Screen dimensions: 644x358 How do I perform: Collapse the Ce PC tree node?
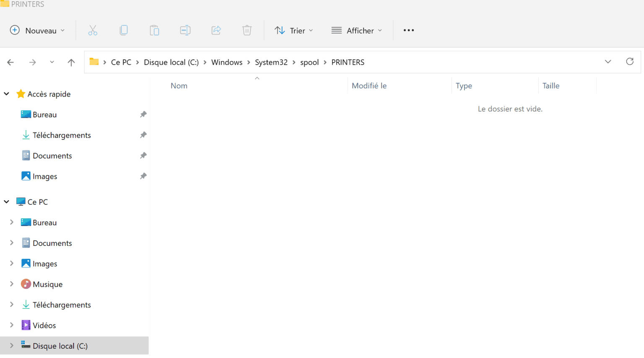(7, 201)
